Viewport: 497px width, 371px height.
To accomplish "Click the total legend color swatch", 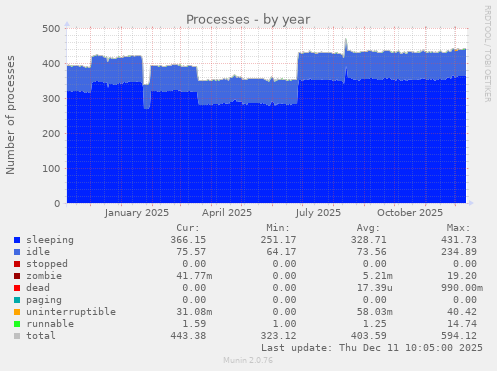I will (x=17, y=336).
